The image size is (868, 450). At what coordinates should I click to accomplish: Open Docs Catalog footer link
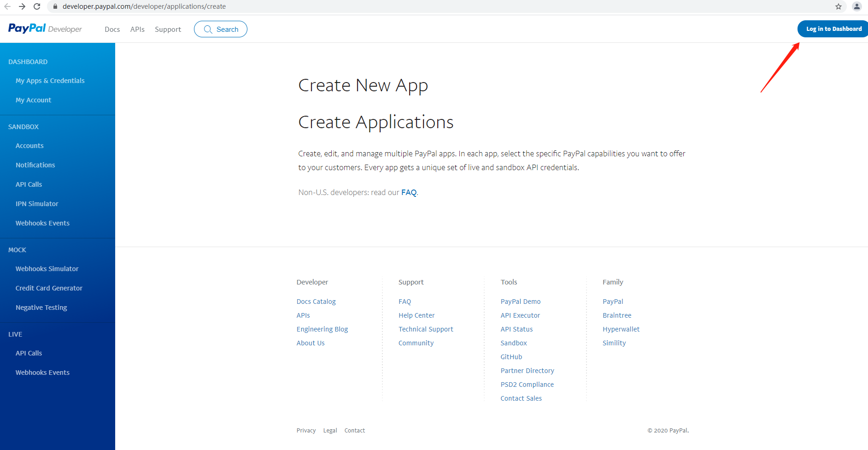(316, 302)
